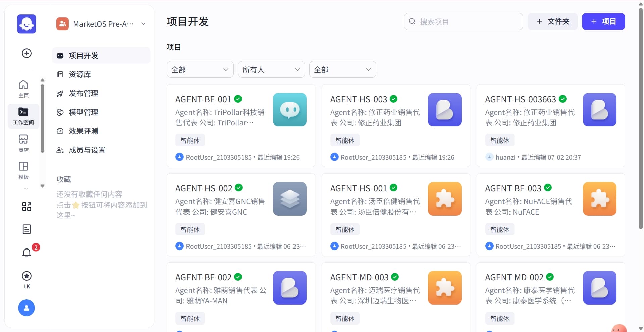The height and width of the screenshot is (332, 644).
Task: Click the create plus icon below logo
Action: click(x=26, y=53)
